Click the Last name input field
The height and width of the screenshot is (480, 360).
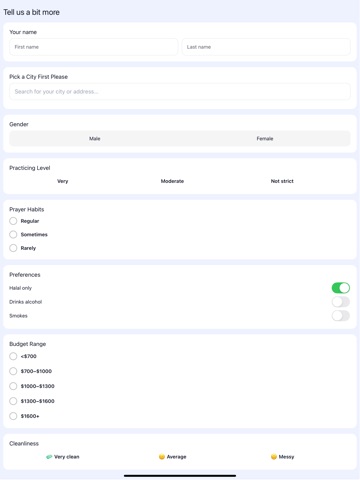pos(266,47)
